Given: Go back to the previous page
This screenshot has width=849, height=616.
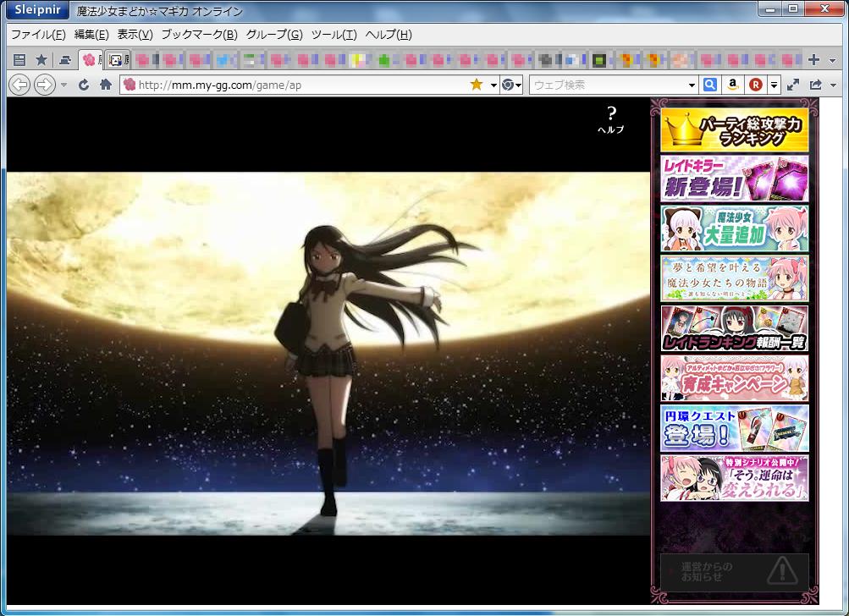Looking at the screenshot, I should click(x=19, y=85).
